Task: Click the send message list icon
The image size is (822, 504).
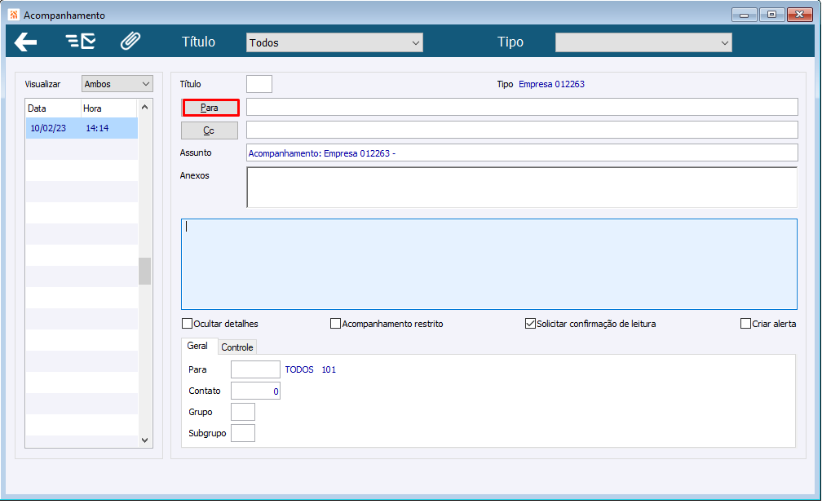Action: (x=80, y=41)
